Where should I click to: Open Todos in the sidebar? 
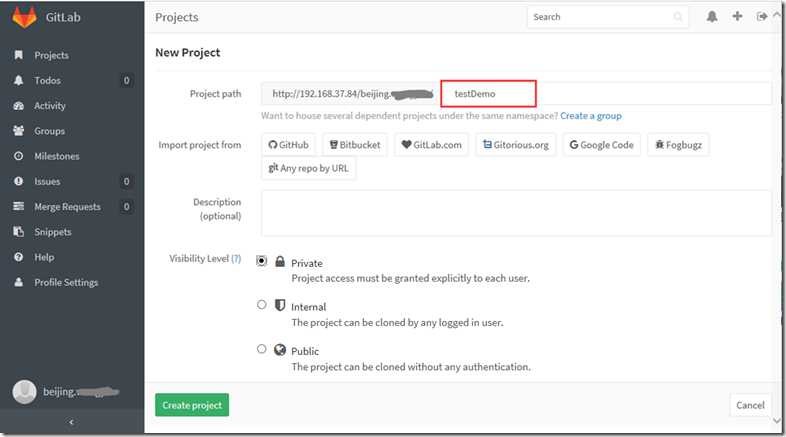pos(46,81)
